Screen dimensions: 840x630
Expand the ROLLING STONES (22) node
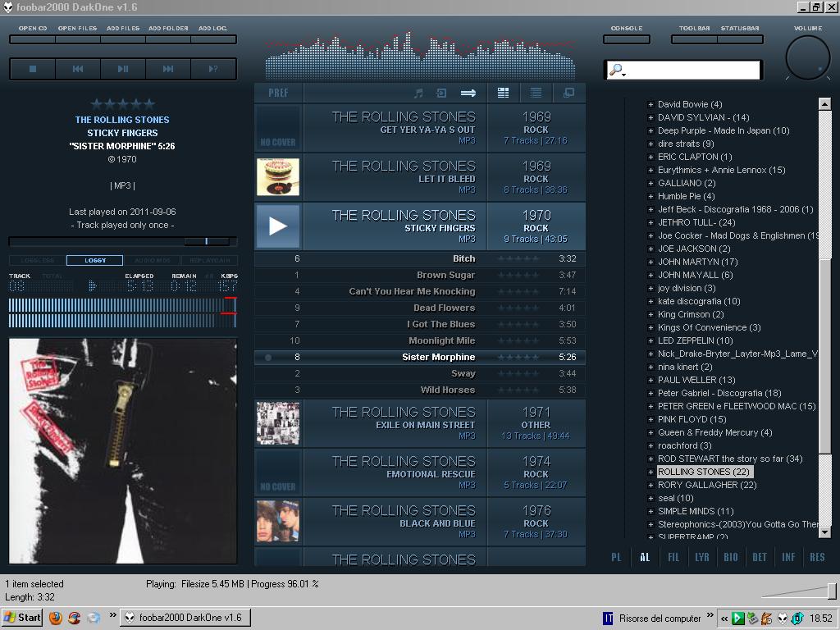coord(651,472)
